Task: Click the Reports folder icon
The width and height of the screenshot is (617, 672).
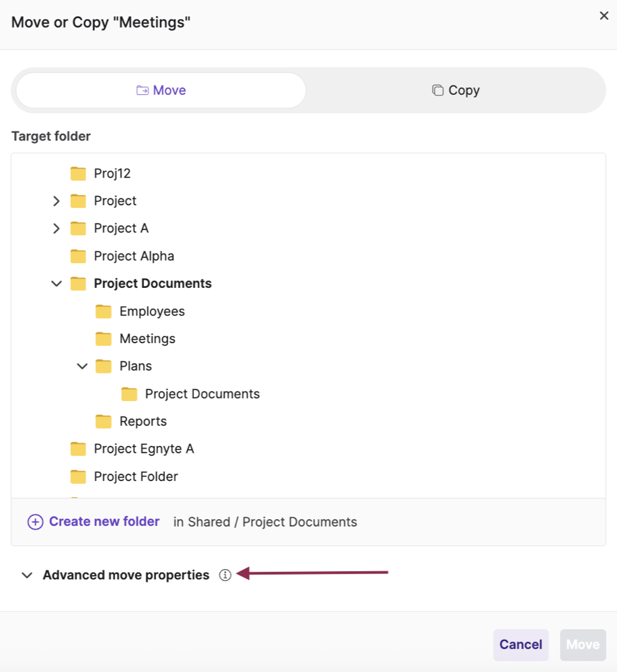Action: [x=104, y=421]
